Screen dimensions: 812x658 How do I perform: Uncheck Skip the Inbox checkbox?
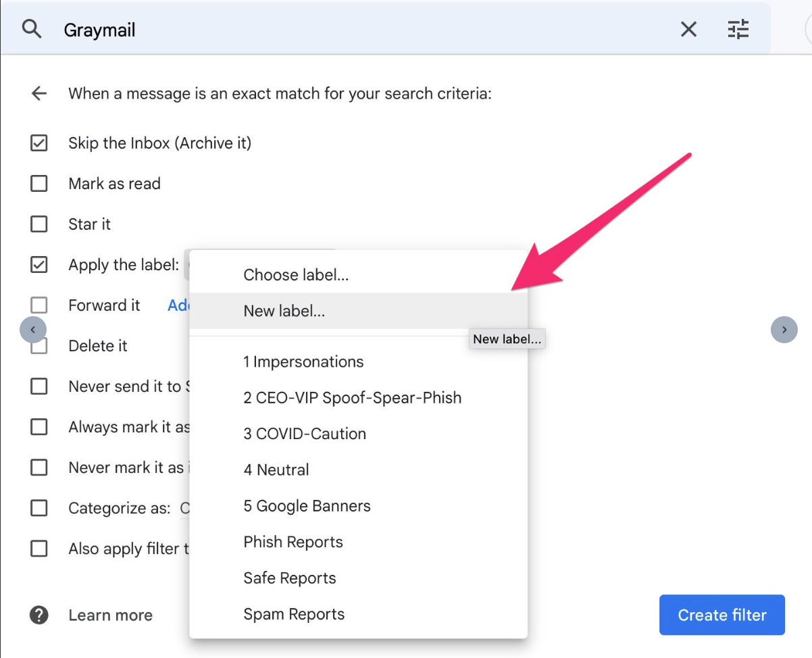39,143
